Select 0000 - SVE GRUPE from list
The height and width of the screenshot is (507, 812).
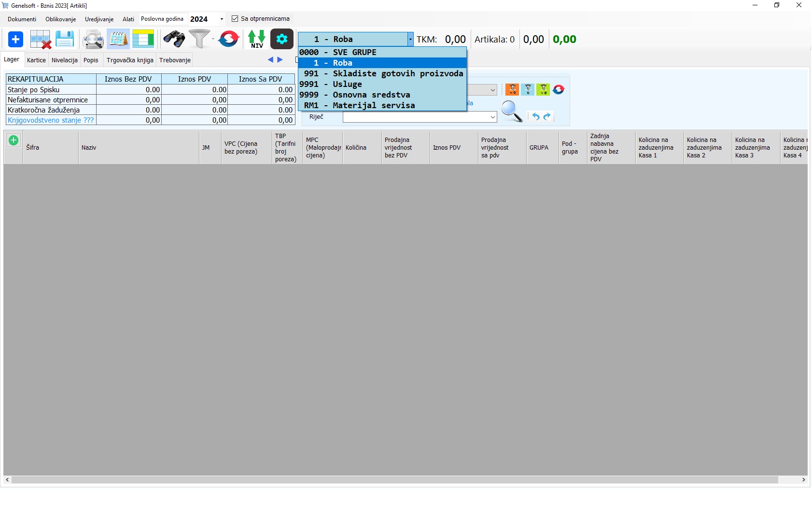click(382, 52)
